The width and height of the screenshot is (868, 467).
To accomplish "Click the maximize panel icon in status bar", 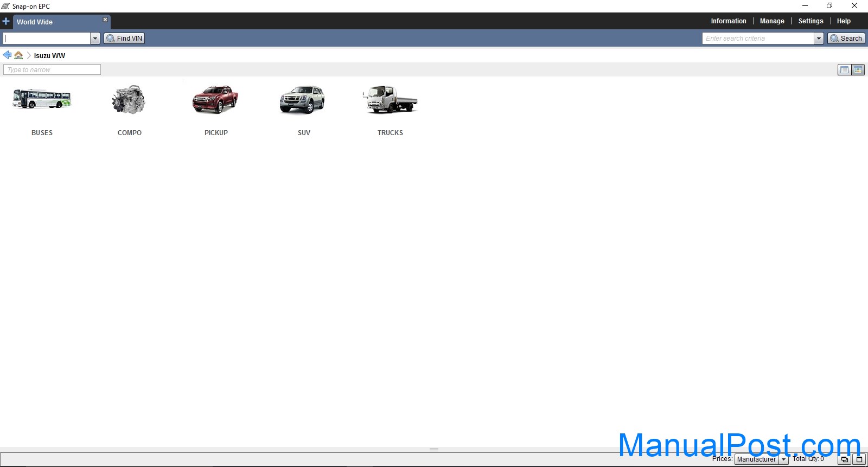I will click(x=859, y=459).
